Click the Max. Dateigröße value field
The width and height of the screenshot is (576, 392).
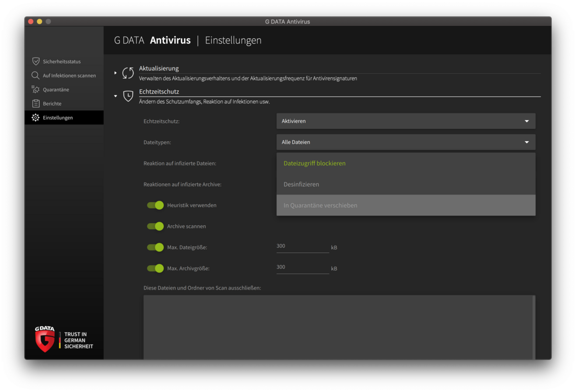click(303, 247)
